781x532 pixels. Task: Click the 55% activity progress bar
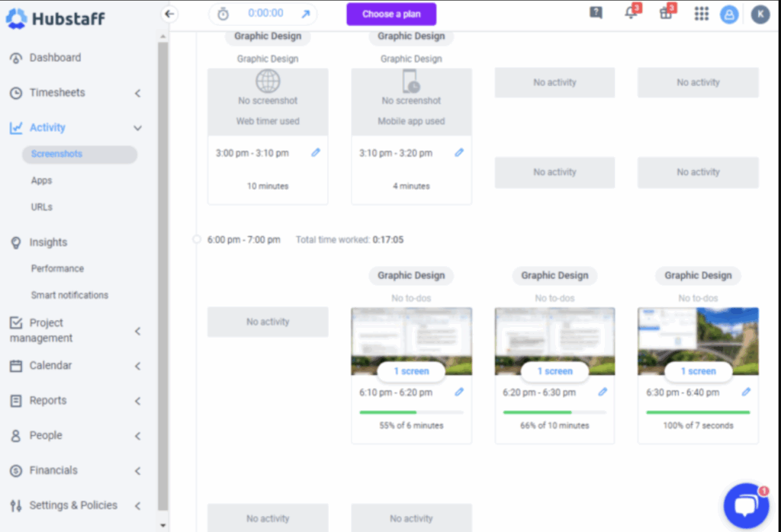click(x=411, y=413)
